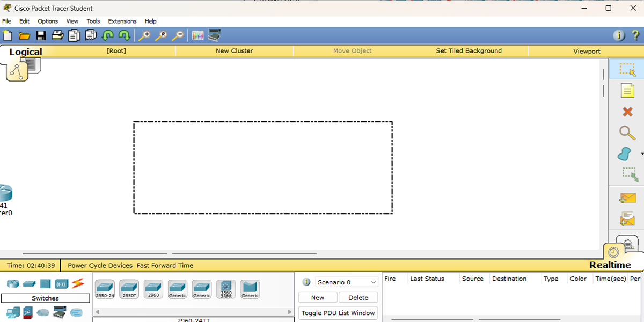
Task: Select the Connections lightning bolt category
Action: point(78,283)
